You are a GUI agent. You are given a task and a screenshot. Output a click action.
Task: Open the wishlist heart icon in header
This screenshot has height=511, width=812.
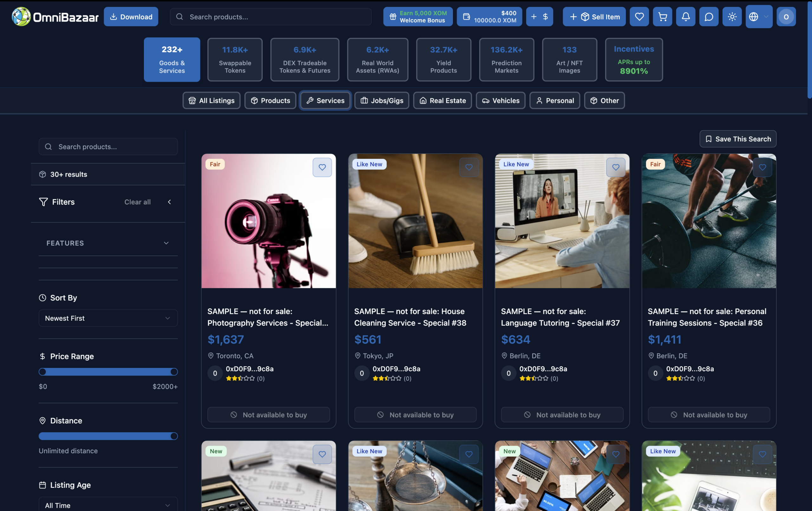point(639,16)
